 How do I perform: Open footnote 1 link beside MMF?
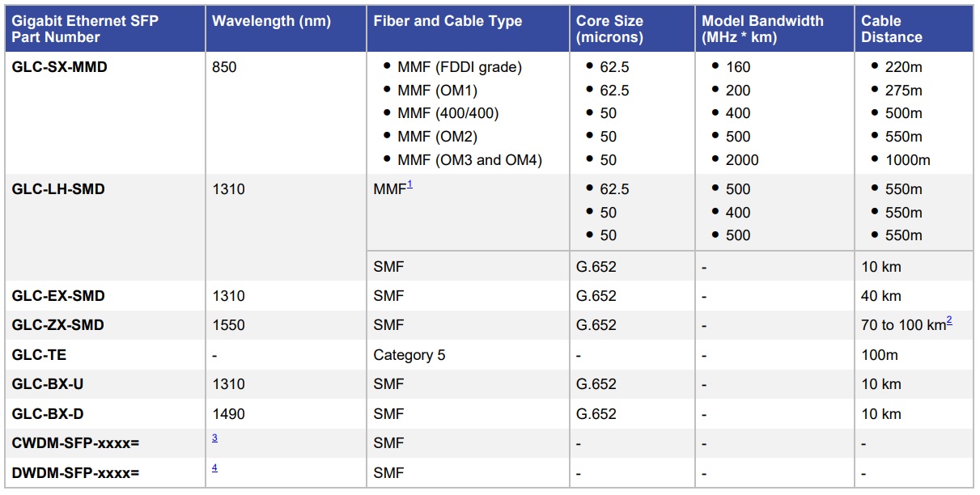409,185
